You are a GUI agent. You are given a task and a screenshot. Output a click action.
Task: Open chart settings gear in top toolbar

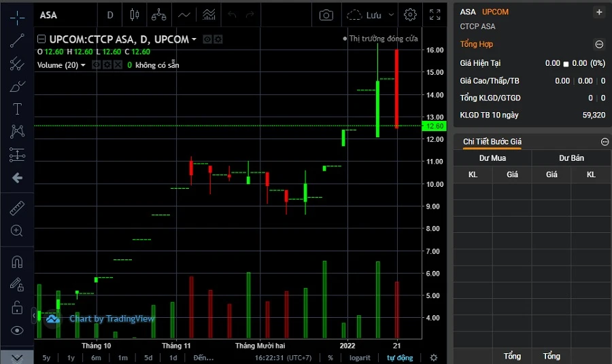[410, 14]
